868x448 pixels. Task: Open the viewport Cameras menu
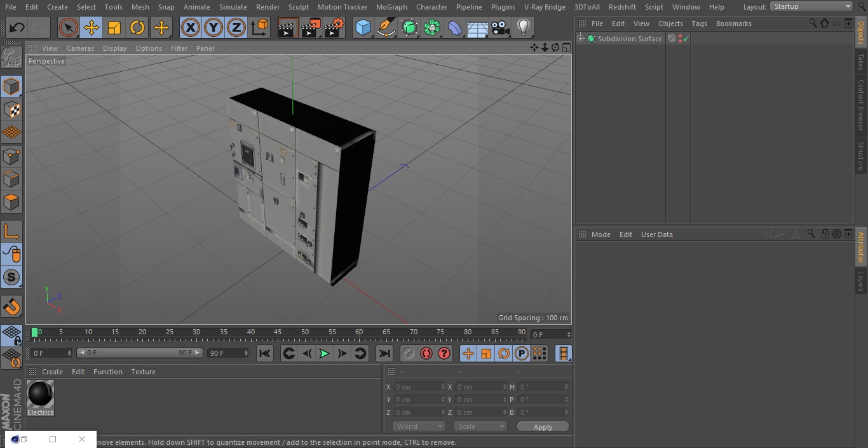pyautogui.click(x=80, y=48)
